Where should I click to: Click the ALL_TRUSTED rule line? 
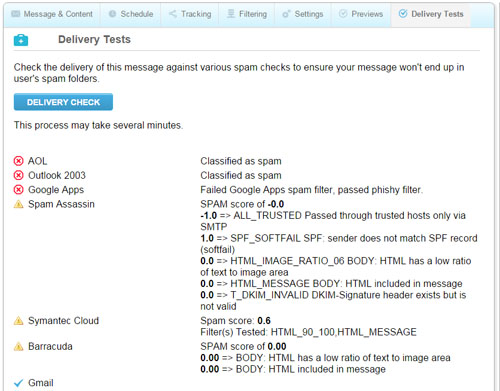coord(333,221)
